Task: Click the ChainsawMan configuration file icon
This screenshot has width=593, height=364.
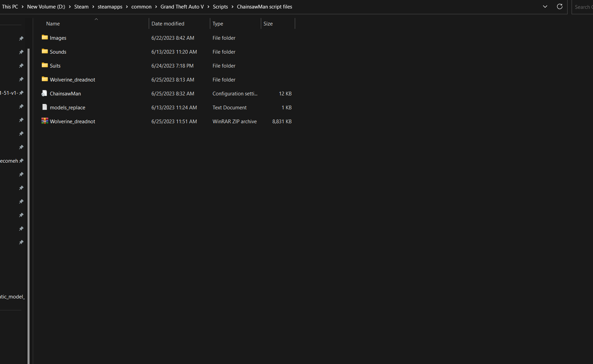Action: tap(44, 93)
